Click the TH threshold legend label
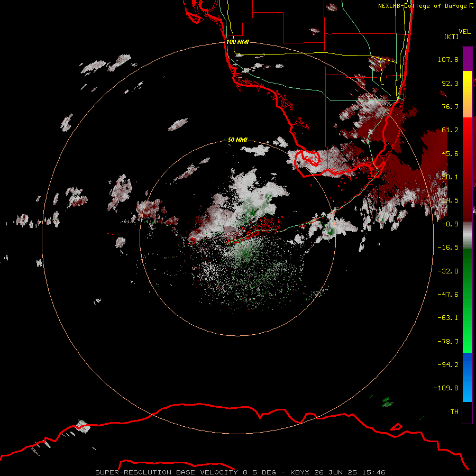Viewport: 476px width, 476px height. click(454, 412)
